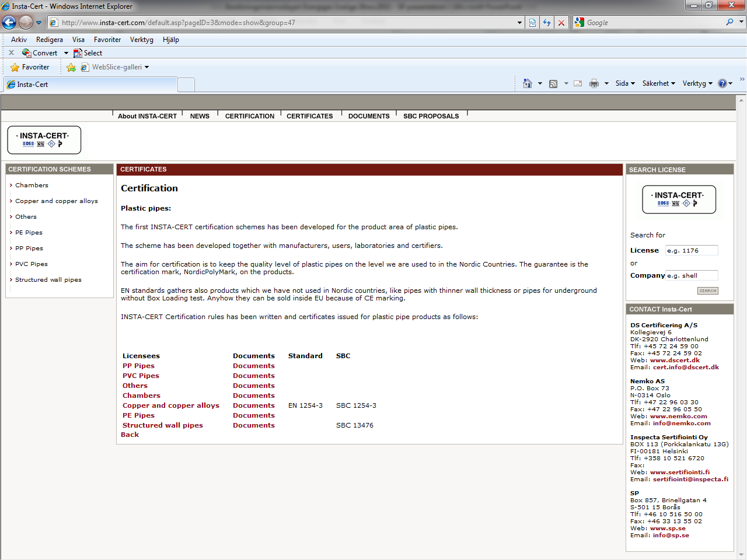Click the vertical scrollbar down arrow
The height and width of the screenshot is (560, 747).
point(742,554)
